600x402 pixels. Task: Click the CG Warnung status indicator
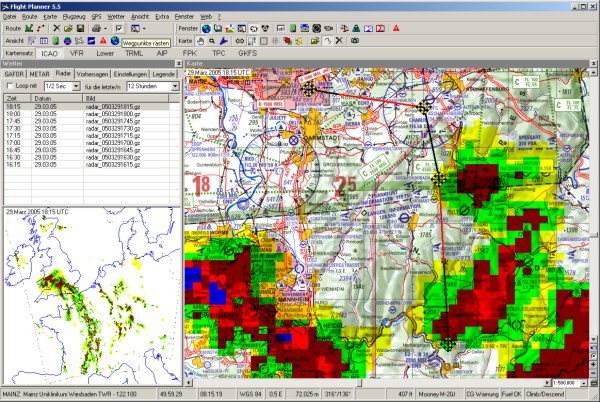pyautogui.click(x=482, y=394)
